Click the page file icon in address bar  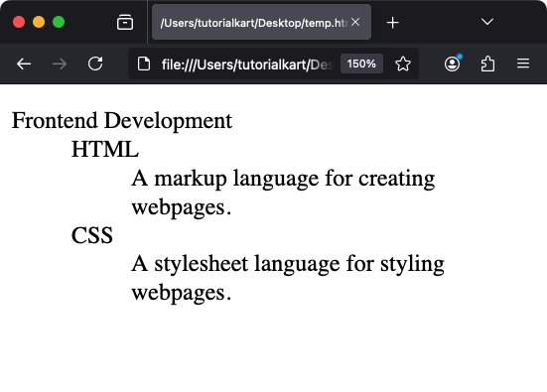click(144, 64)
